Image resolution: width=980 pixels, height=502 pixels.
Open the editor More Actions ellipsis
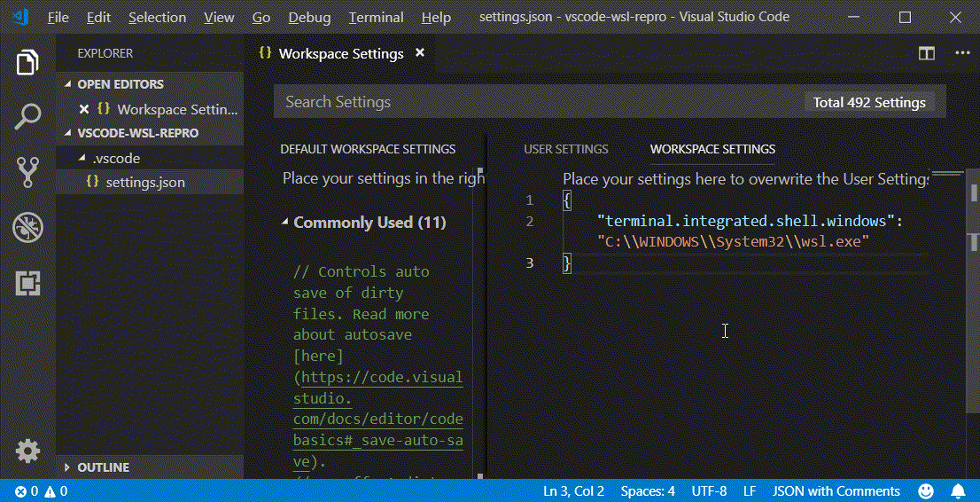(962, 54)
